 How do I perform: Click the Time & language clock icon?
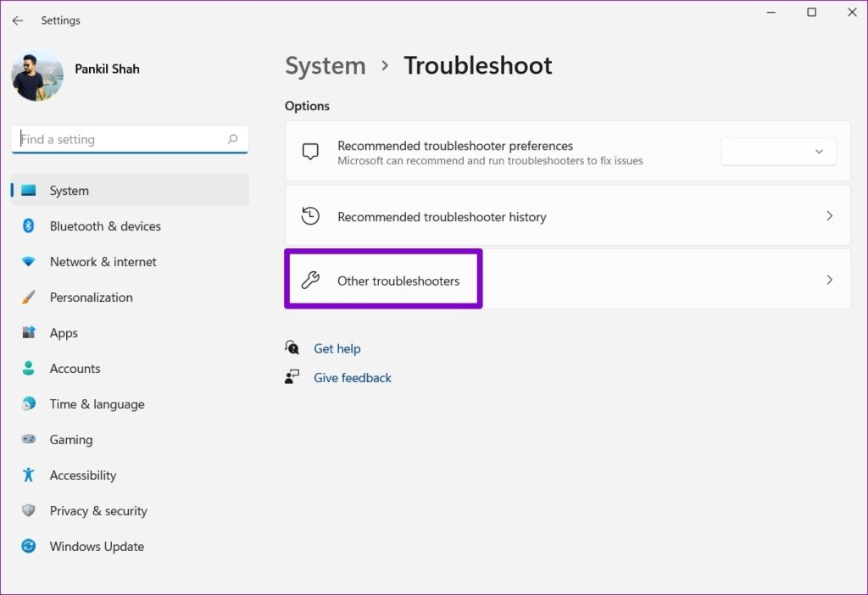tap(29, 404)
